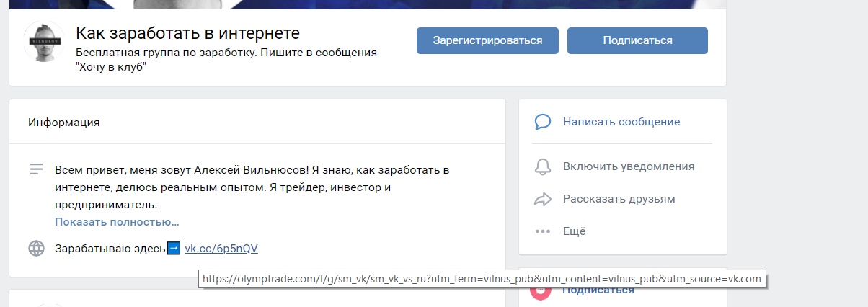Open the group avatar image
The image size is (868, 307).
45,43
